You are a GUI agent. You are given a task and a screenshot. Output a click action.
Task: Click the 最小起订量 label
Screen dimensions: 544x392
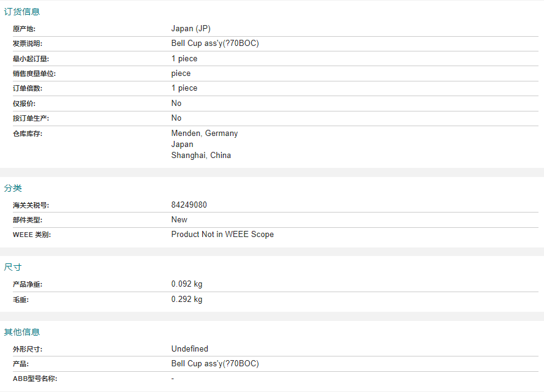[31, 59]
